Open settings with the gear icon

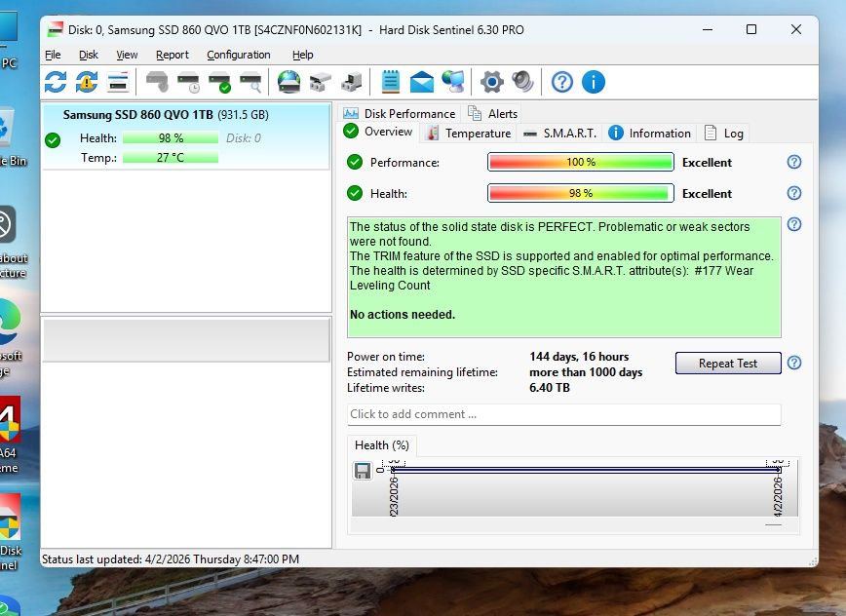point(491,82)
